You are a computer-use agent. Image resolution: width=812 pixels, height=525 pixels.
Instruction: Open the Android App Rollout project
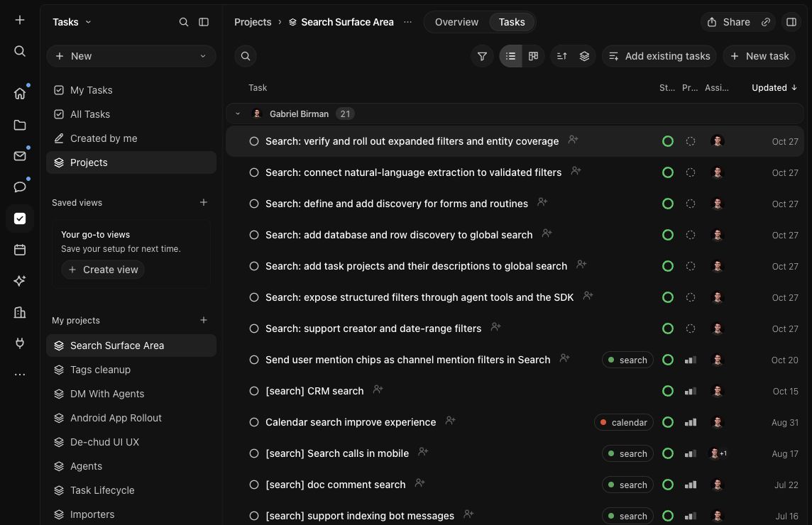[131, 418]
